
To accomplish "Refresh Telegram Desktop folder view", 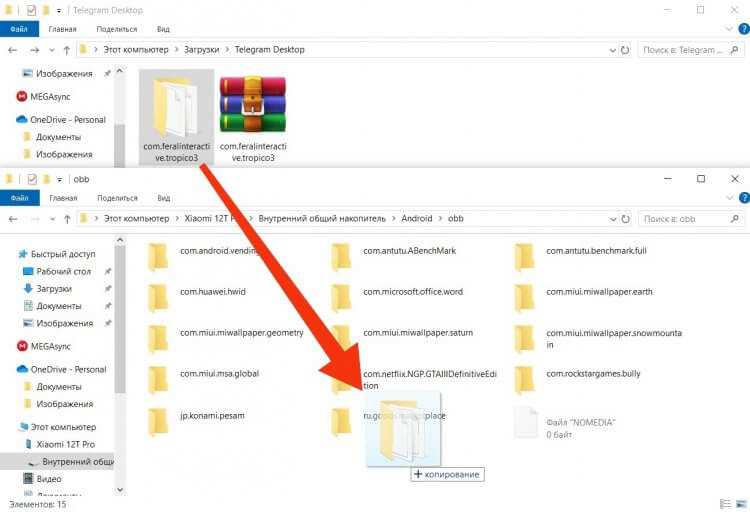I will (x=625, y=50).
